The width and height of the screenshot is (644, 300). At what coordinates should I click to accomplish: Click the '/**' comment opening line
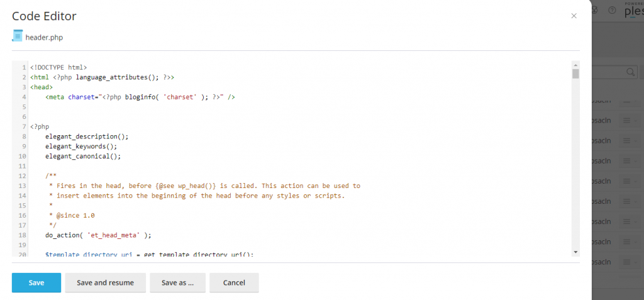tap(51, 176)
